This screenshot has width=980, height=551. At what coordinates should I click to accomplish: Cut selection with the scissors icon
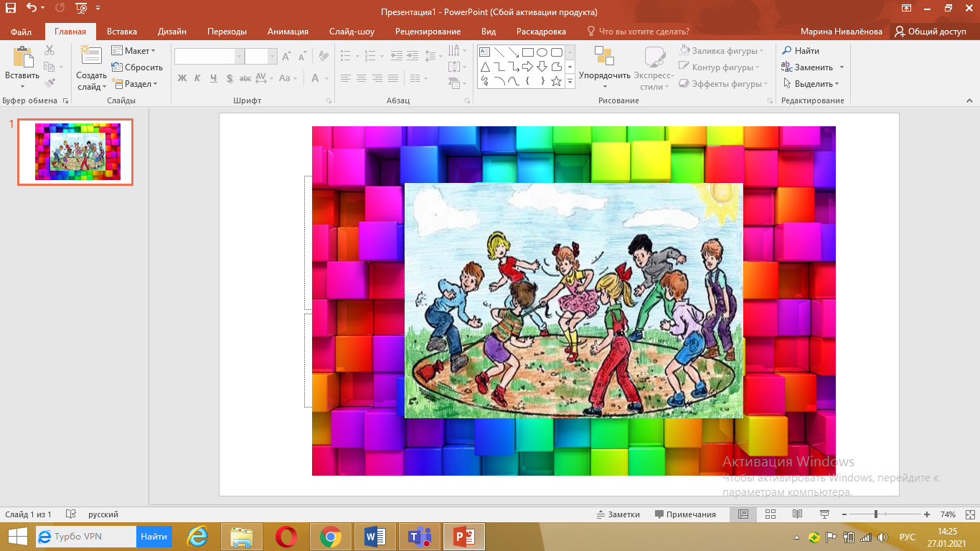click(50, 50)
